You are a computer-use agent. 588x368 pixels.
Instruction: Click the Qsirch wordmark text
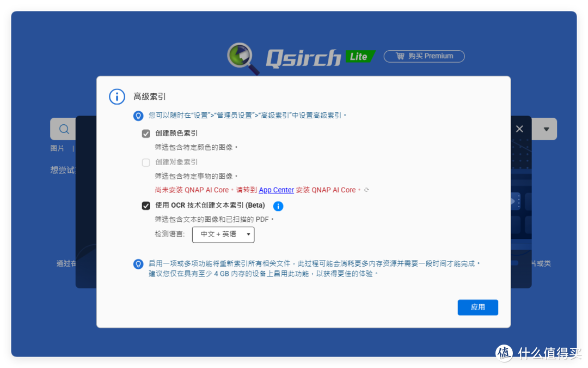[303, 58]
